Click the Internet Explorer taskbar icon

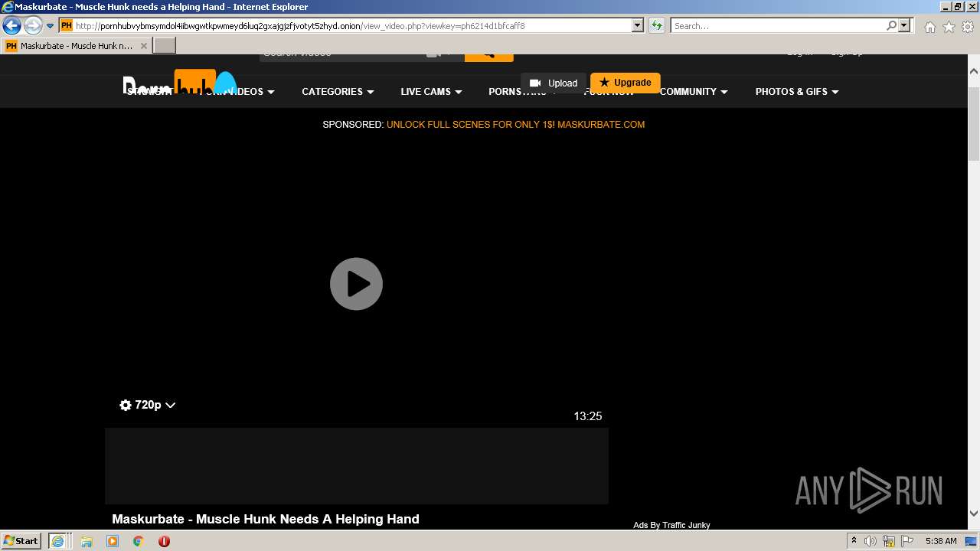(58, 541)
